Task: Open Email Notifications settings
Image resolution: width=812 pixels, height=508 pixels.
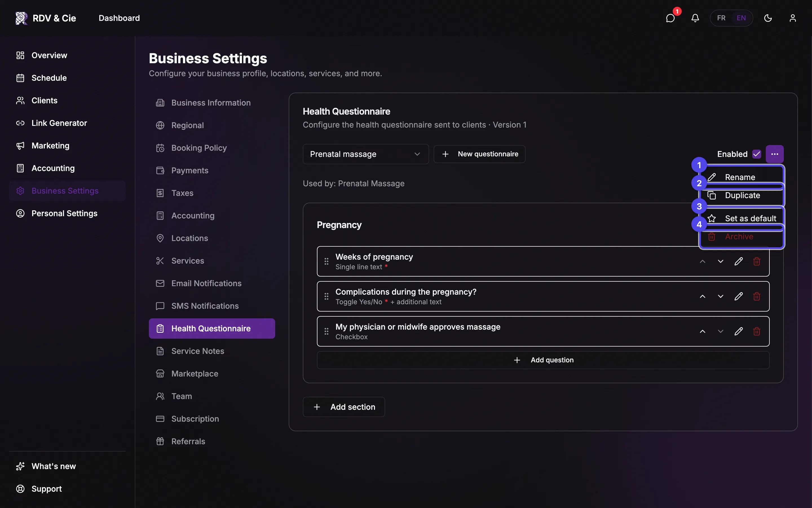Action: point(212,283)
